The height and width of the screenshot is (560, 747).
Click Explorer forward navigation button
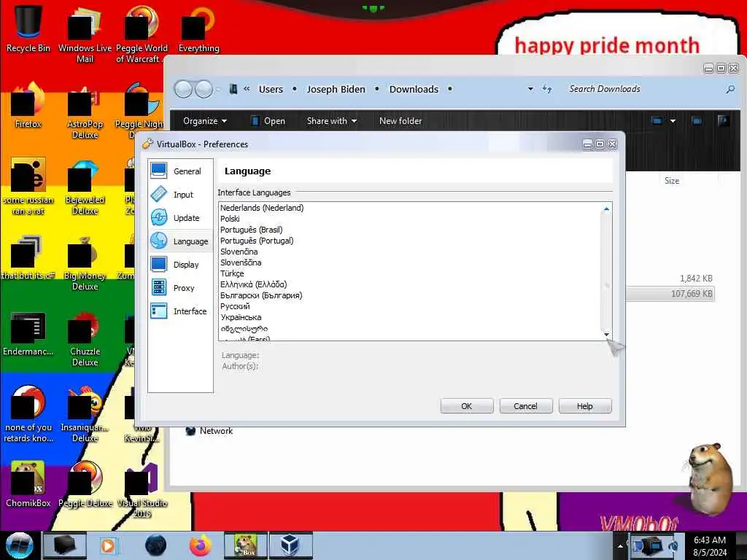click(x=204, y=89)
